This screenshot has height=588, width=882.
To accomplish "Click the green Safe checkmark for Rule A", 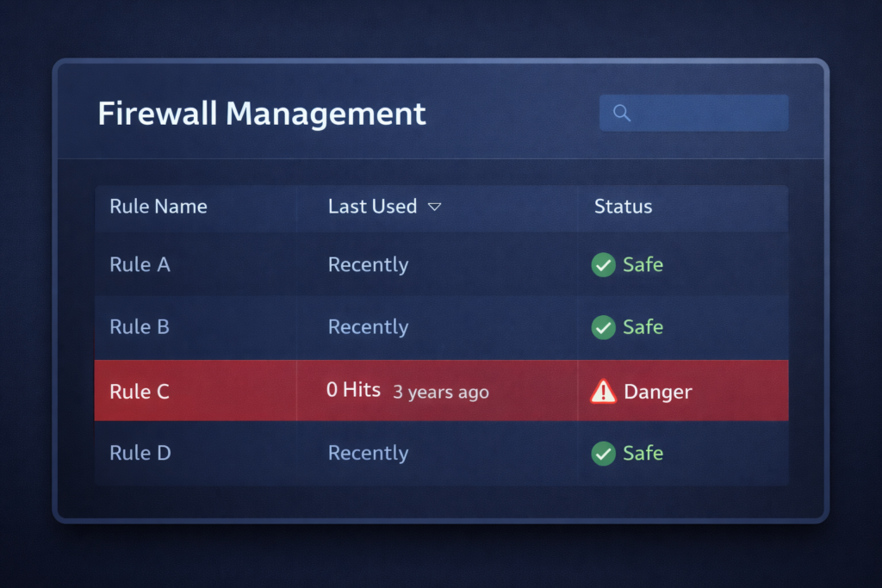I will (x=604, y=265).
